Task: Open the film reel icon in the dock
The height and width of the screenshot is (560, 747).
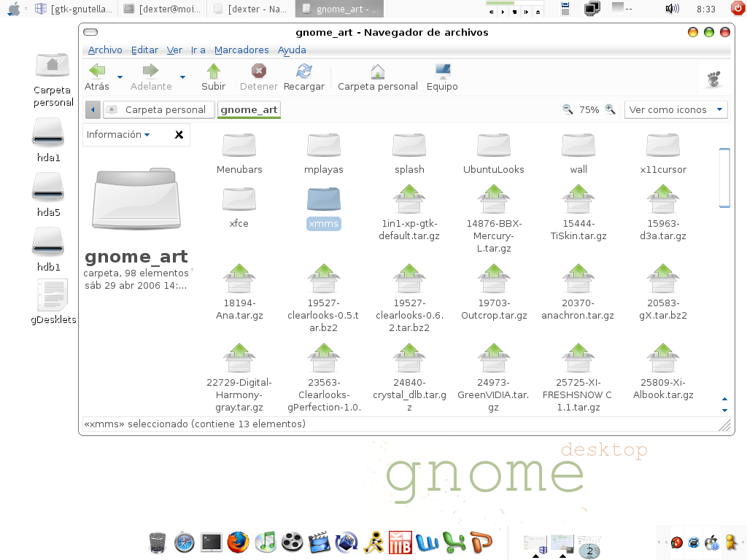Action: tap(292, 542)
